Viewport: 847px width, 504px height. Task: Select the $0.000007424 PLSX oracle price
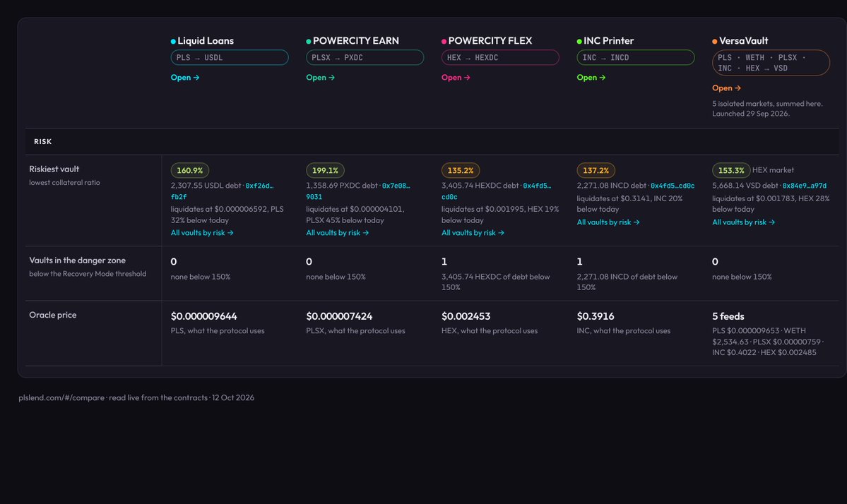click(x=339, y=316)
